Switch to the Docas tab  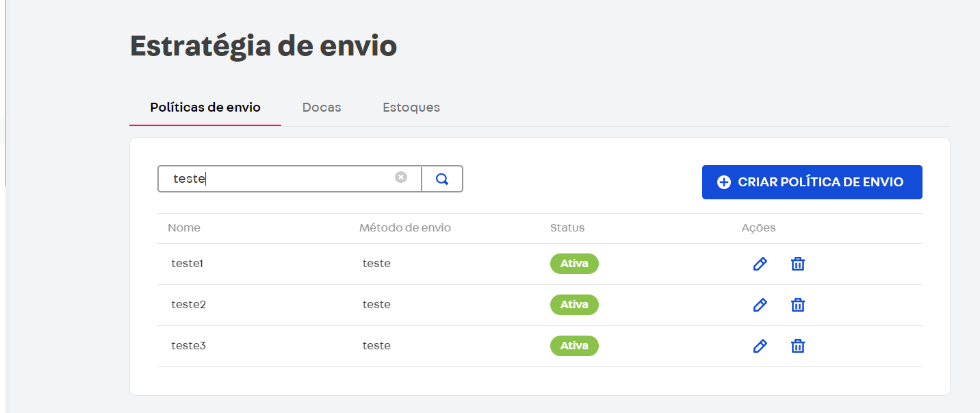click(x=322, y=108)
